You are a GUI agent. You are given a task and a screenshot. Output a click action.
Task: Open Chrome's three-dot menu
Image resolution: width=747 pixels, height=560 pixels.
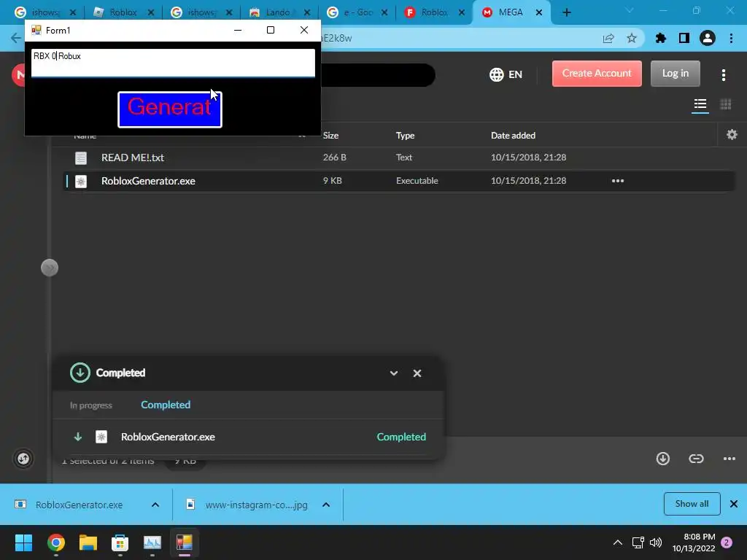[731, 38]
